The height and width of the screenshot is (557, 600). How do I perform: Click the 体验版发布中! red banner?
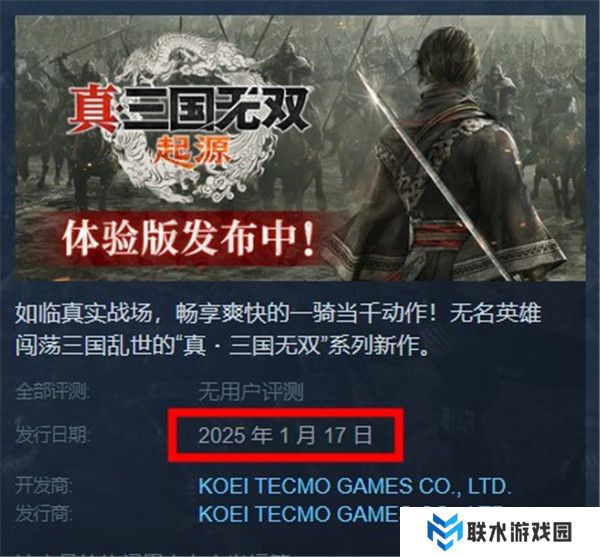click(188, 237)
